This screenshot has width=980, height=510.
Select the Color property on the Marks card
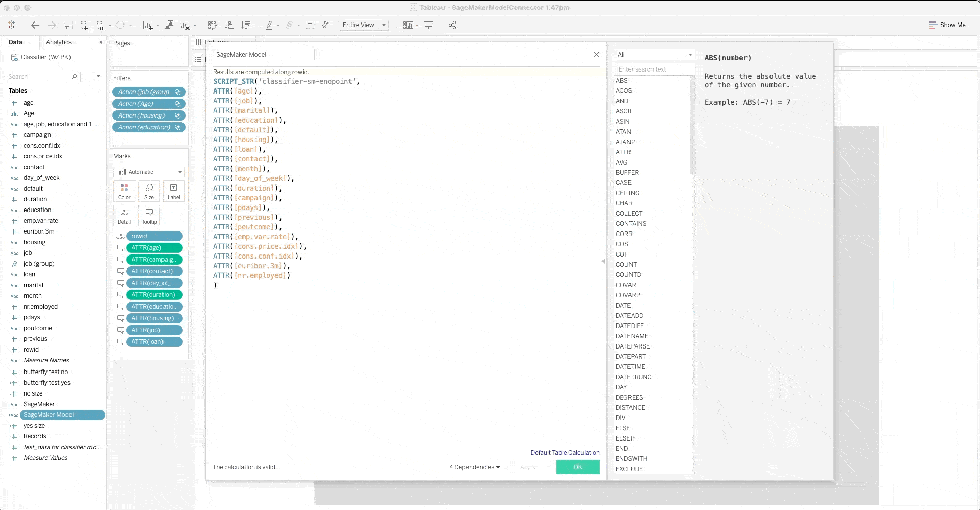(124, 191)
